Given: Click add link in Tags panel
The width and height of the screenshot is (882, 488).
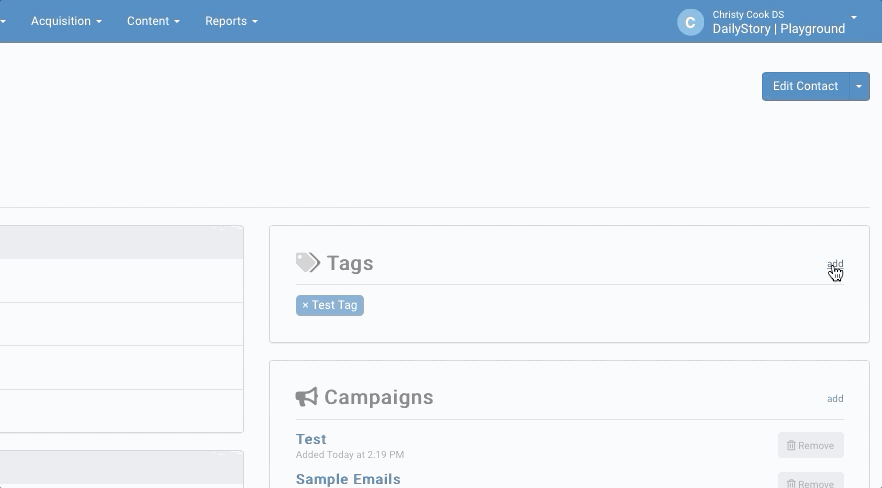Looking at the screenshot, I should click(835, 264).
